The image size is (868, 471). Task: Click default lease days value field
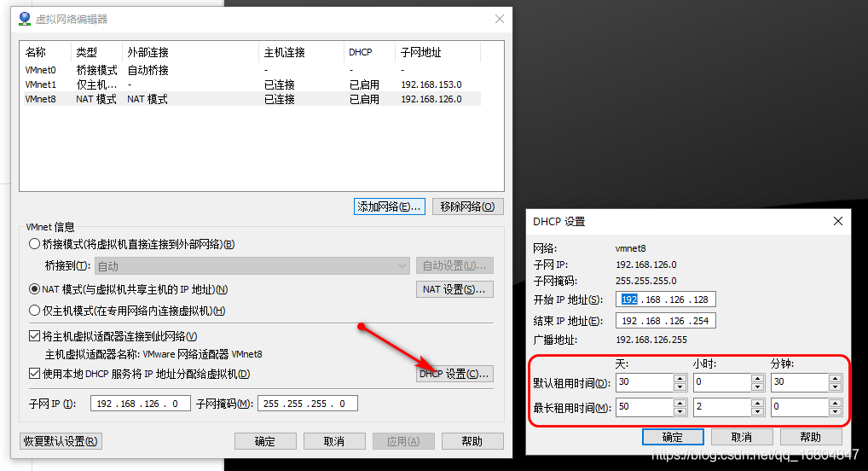tap(645, 382)
